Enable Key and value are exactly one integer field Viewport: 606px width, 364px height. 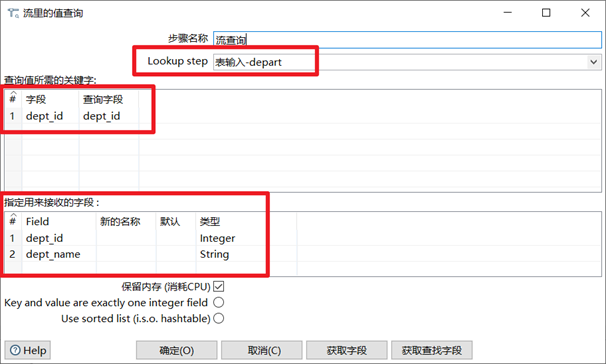[x=218, y=302]
